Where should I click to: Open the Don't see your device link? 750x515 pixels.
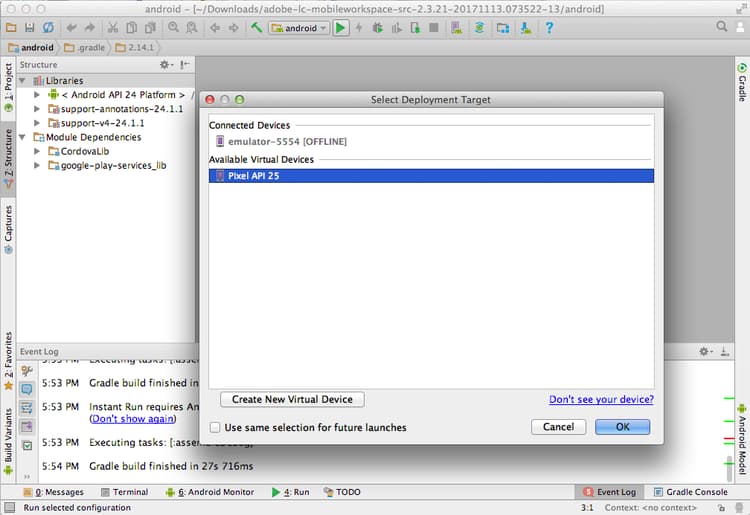[x=601, y=399]
